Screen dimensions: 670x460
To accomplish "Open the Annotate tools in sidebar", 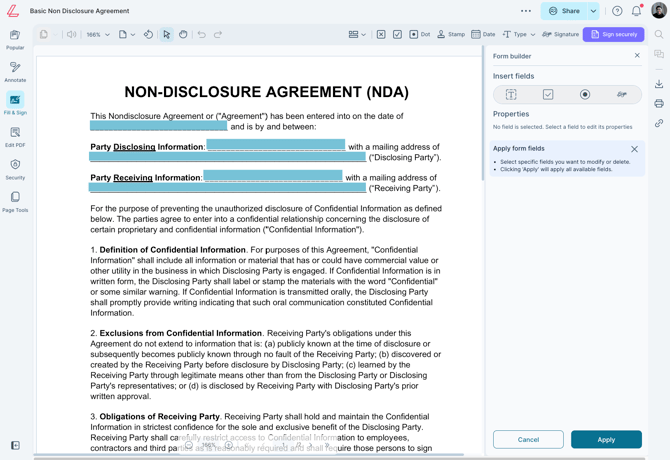I will pos(15,71).
